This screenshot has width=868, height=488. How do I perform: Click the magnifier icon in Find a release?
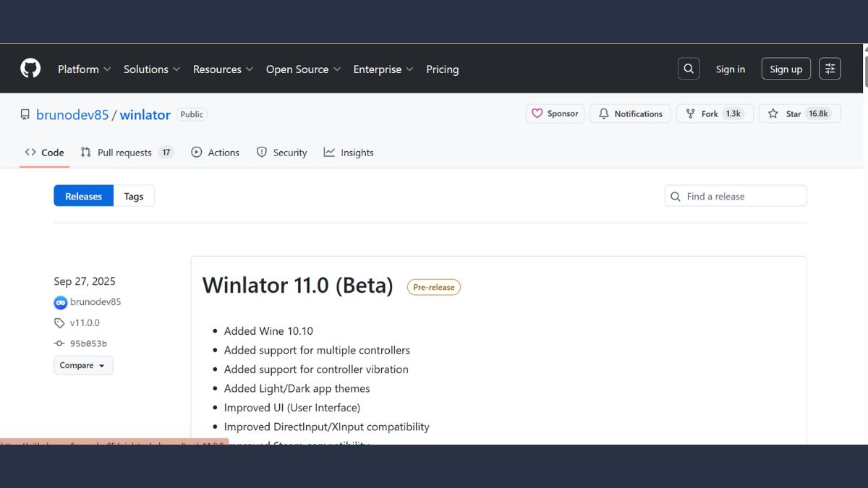coord(676,197)
